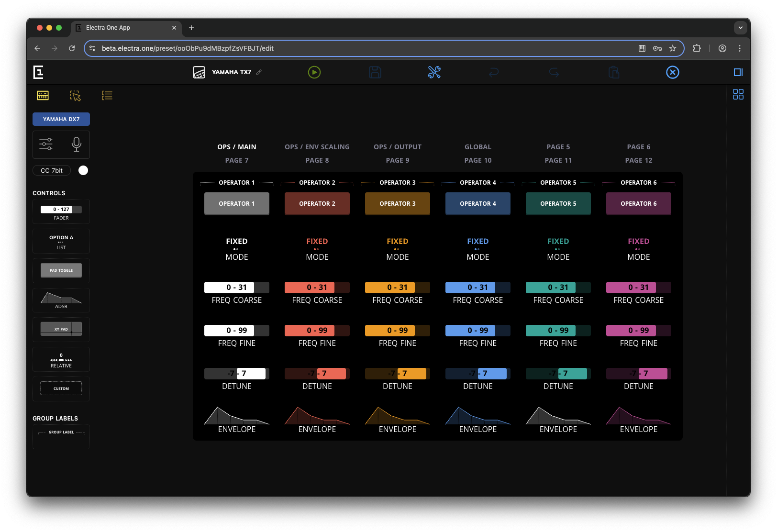The height and width of the screenshot is (532, 777).
Task: Pick the Option A List control type
Action: point(61,242)
